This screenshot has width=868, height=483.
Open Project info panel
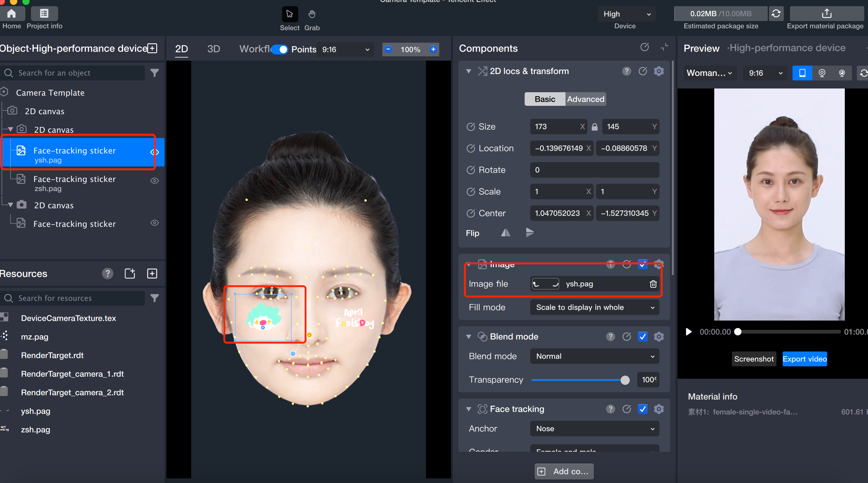(44, 14)
